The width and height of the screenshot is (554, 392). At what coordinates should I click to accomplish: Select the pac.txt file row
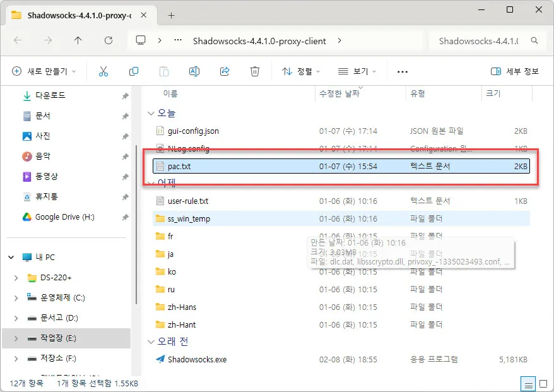(341, 166)
